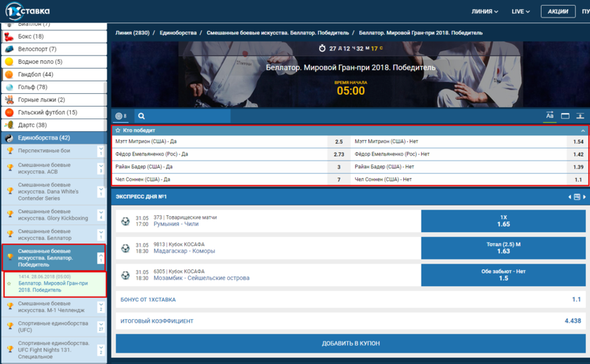Open Гандбол (44) category
Image resolution: width=590 pixels, height=364 pixels.
pos(54,74)
